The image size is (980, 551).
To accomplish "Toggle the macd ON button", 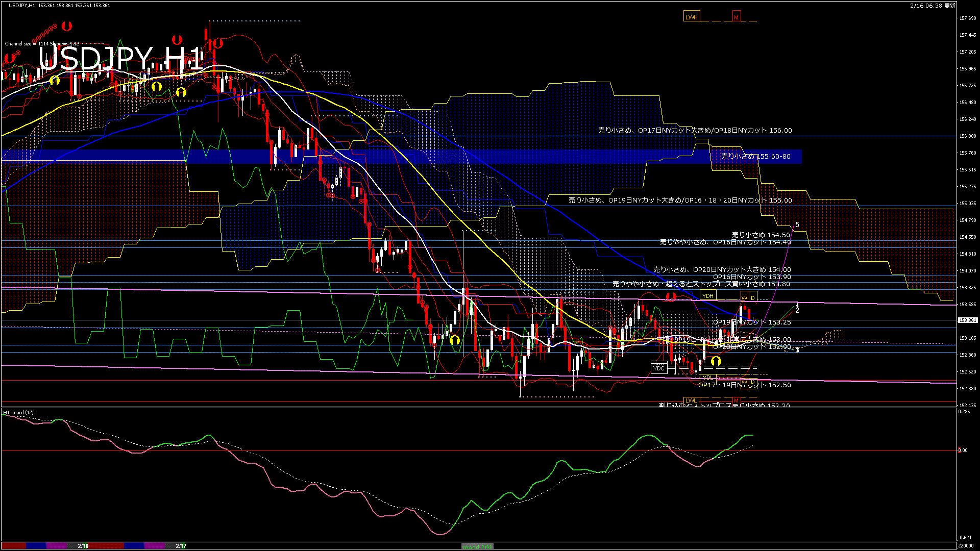I will (x=477, y=546).
